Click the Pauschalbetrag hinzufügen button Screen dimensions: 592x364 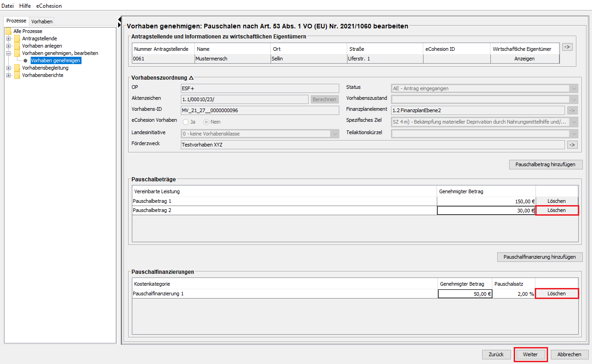tap(545, 164)
